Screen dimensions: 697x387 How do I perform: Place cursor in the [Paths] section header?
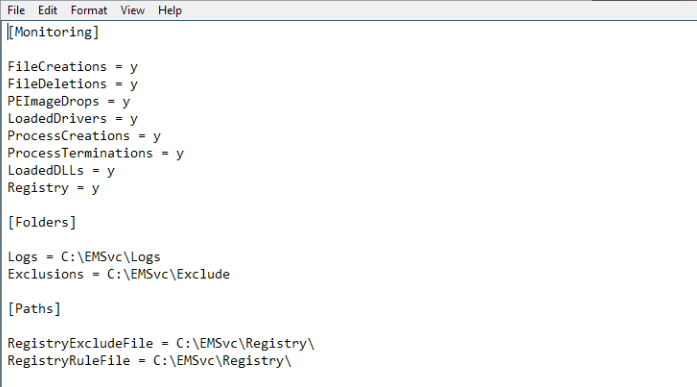[34, 309]
